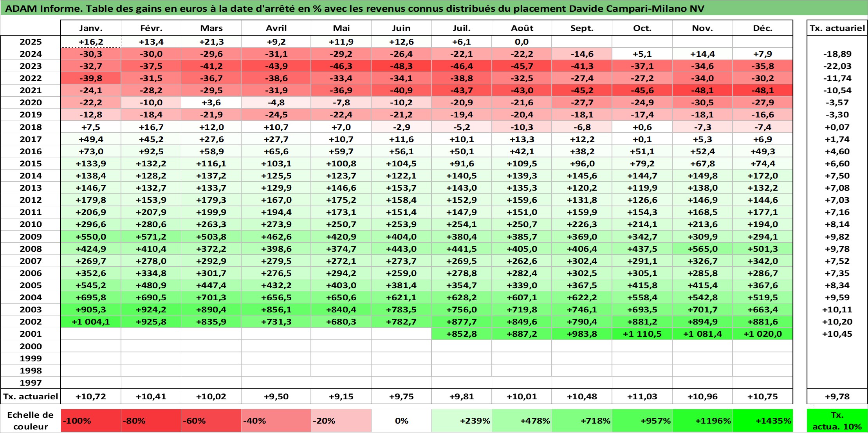This screenshot has height=433, width=868.
Task: Click the Tx. actua. 10% green box
Action: click(x=837, y=421)
